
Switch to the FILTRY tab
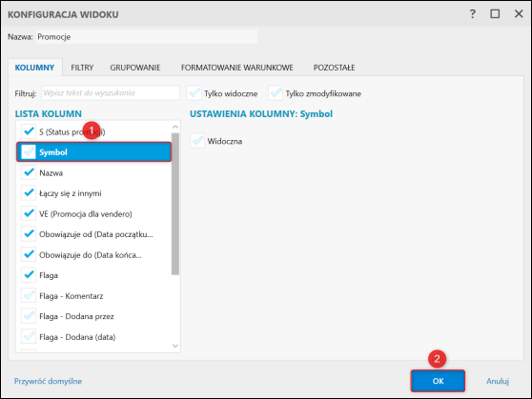(x=82, y=68)
